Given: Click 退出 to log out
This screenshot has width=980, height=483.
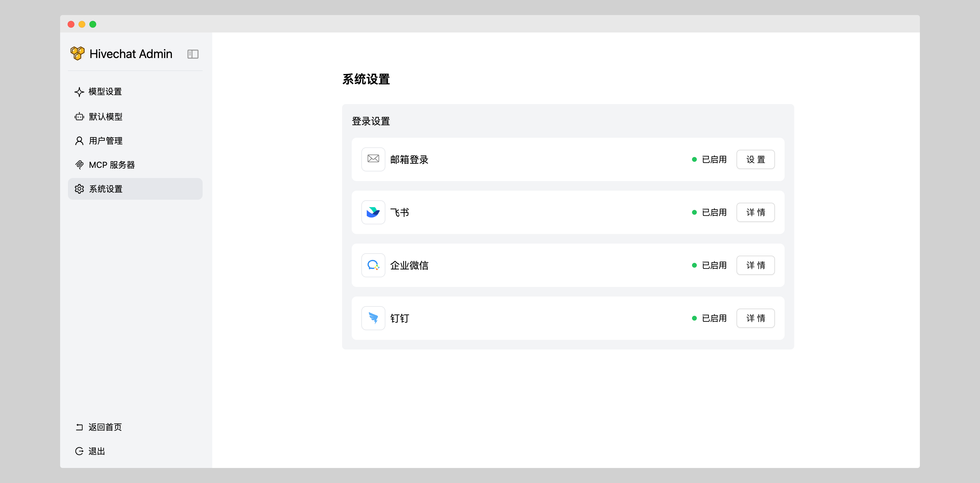Looking at the screenshot, I should tap(96, 451).
